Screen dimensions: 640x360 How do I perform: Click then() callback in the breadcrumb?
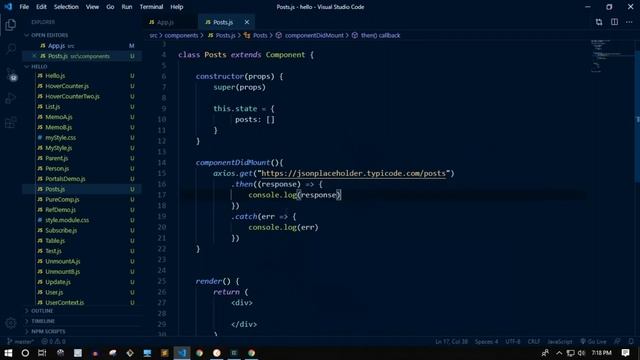coord(380,36)
